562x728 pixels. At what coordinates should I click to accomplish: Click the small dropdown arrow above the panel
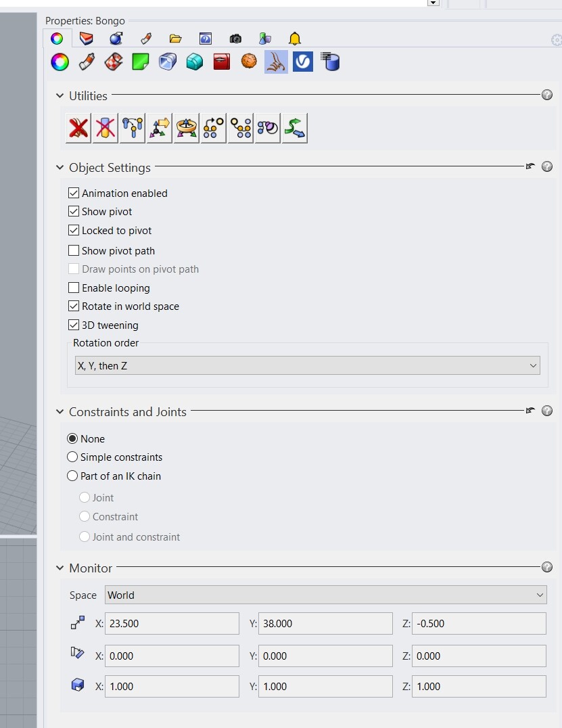click(x=433, y=3)
